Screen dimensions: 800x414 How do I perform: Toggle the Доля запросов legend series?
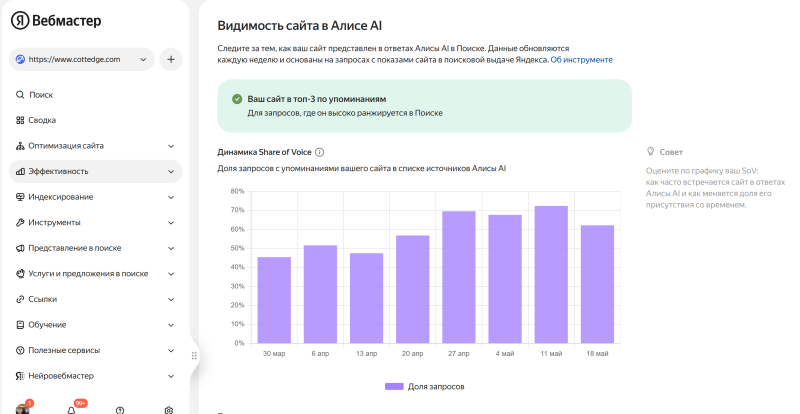pos(424,386)
